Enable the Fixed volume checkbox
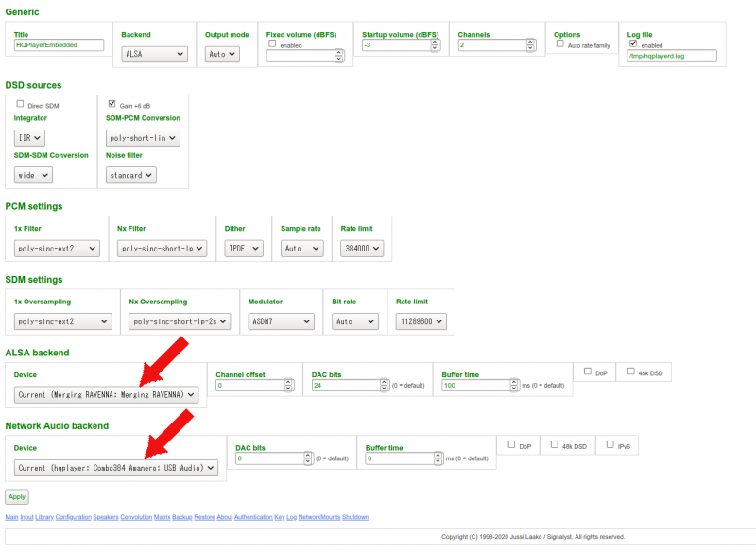756x553 pixels. coord(272,44)
